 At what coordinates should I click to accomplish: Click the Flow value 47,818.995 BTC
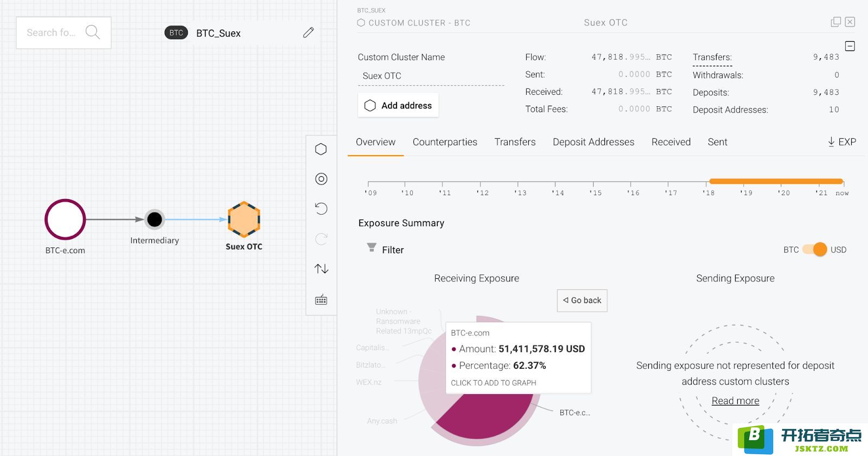pyautogui.click(x=631, y=57)
